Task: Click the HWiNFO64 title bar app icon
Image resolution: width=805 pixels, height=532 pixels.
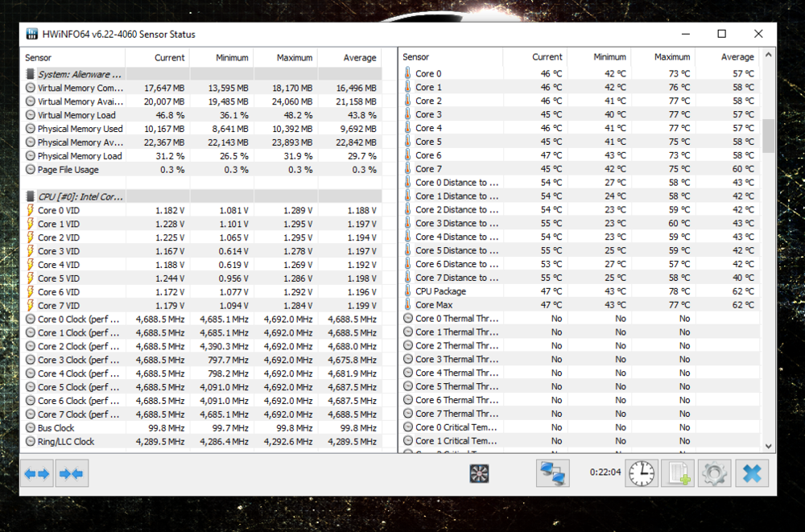Action: pos(32,34)
